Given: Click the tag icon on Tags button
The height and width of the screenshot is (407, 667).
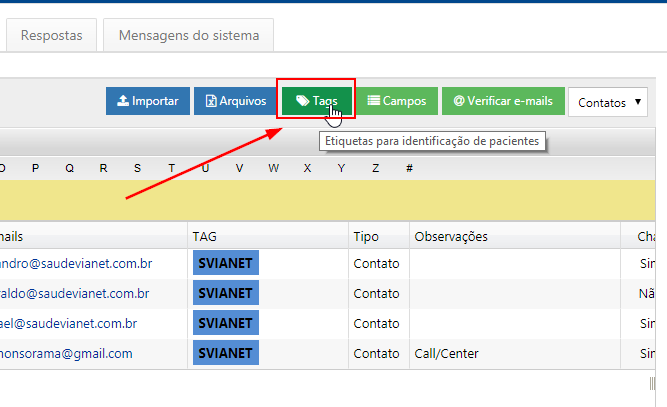Looking at the screenshot, I should [302, 100].
